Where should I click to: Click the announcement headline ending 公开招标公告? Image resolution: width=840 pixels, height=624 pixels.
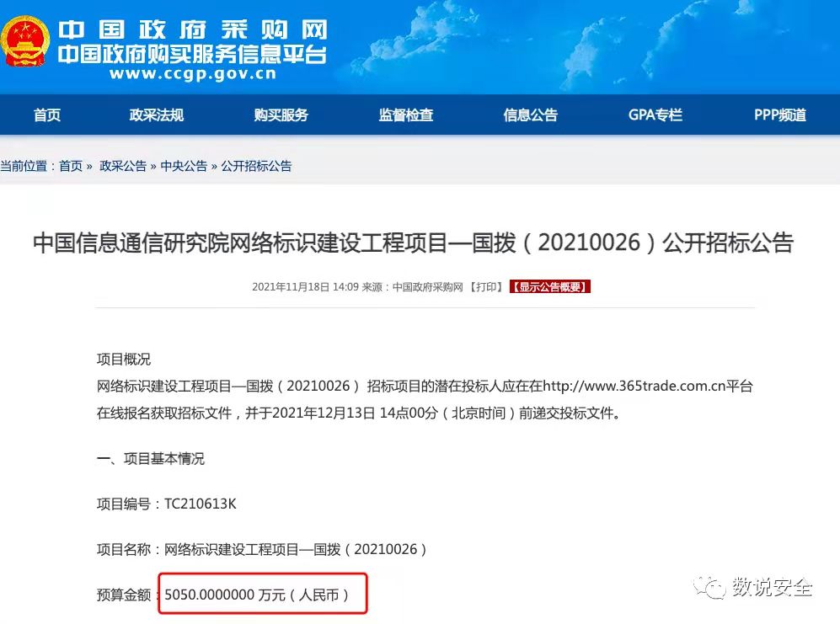[413, 243]
